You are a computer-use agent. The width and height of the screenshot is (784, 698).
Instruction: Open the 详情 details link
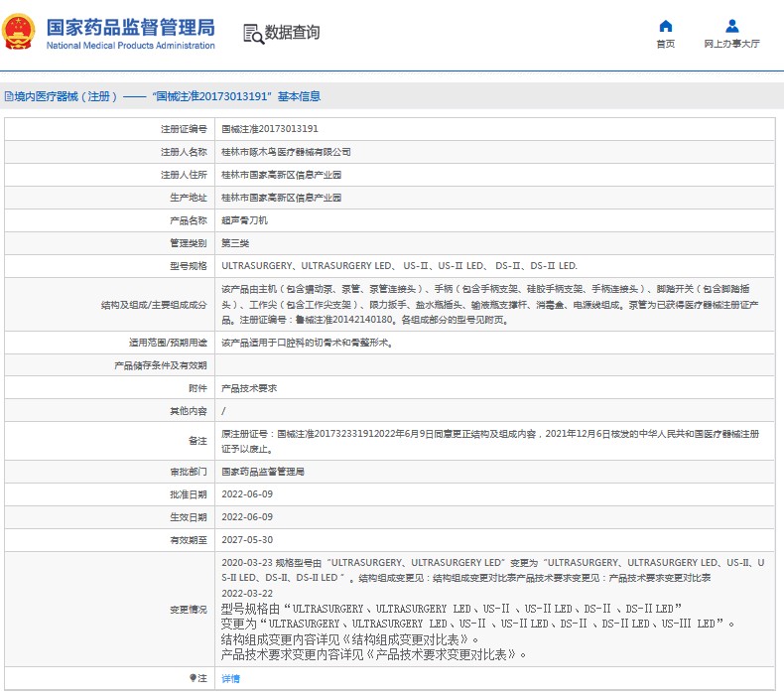tap(230, 678)
